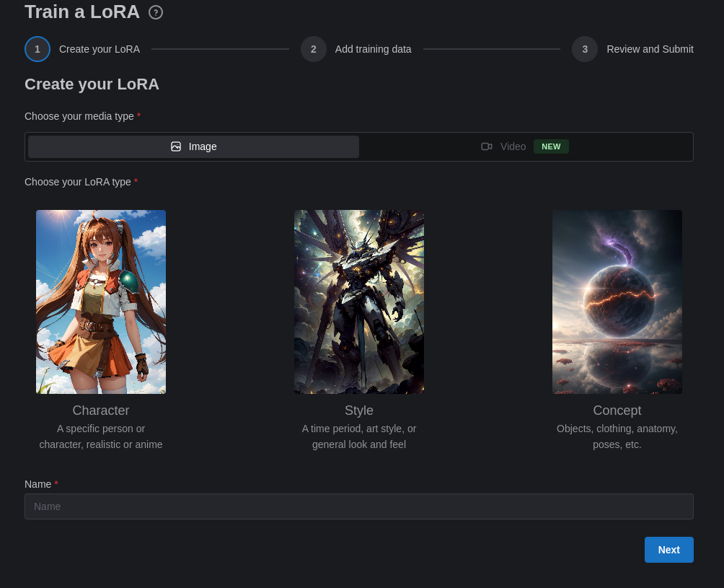Viewport: 724px width, 588px height.
Task: Focus the Name input field
Action: (359, 506)
